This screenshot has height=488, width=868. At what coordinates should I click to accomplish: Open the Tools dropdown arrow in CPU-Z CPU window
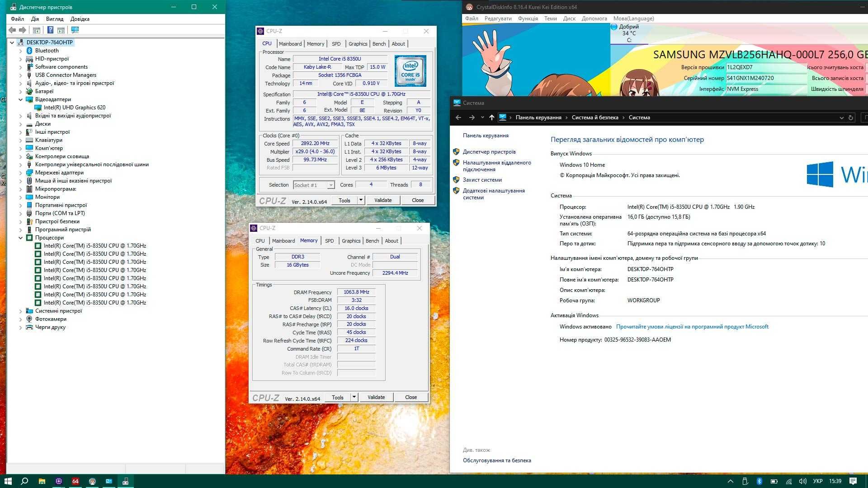click(x=361, y=200)
